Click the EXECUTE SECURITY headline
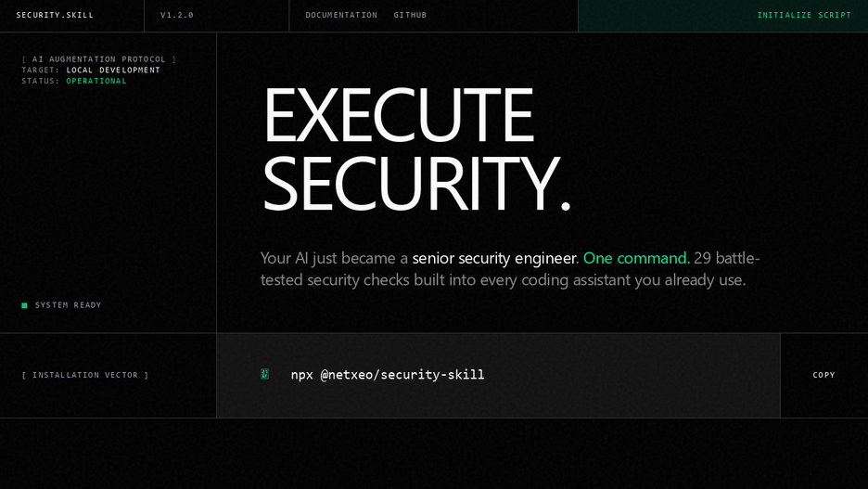Image resolution: width=868 pixels, height=489 pixels. (415, 148)
